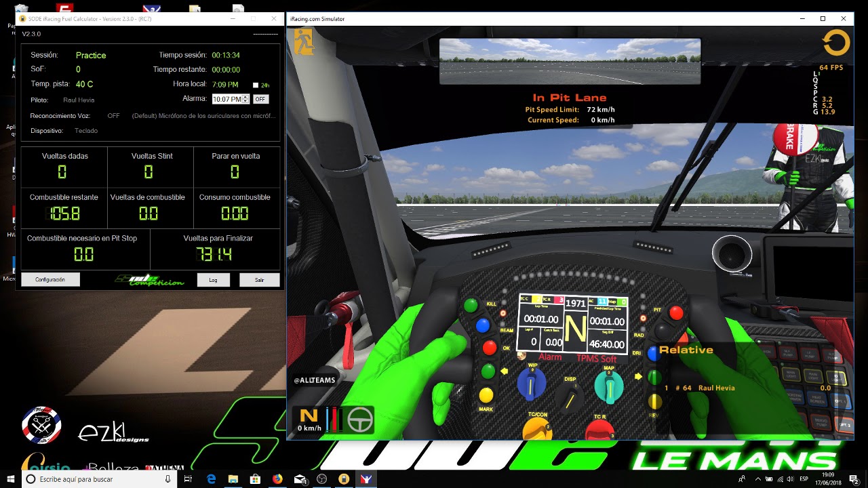This screenshot has height=488, width=868.
Task: Click the Combustible restante 105.8 readout
Action: pos(64,214)
